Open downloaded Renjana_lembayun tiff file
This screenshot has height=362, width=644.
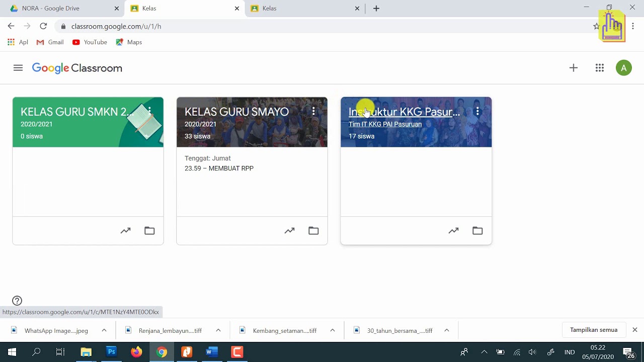[164, 330]
